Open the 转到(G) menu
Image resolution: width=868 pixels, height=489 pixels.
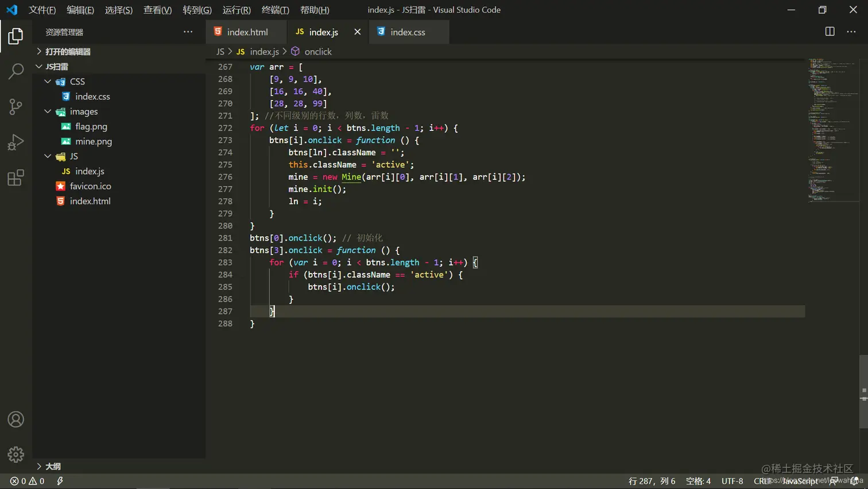197,10
